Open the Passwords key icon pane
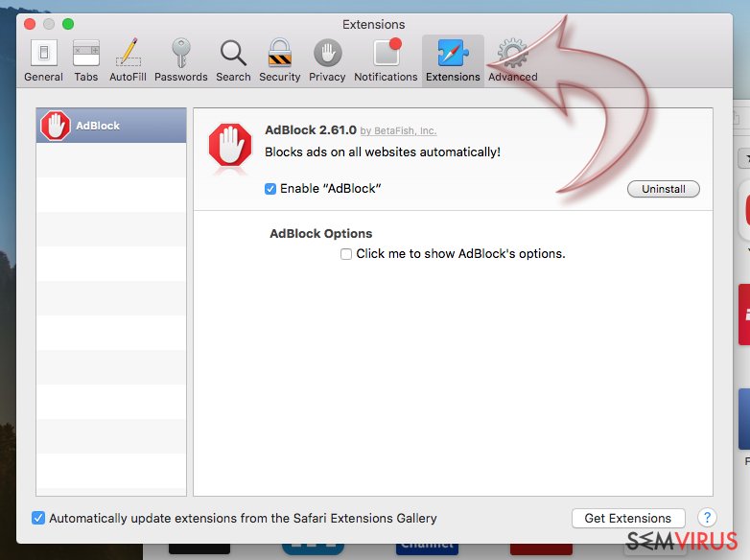The width and height of the screenshot is (750, 560). (181, 60)
